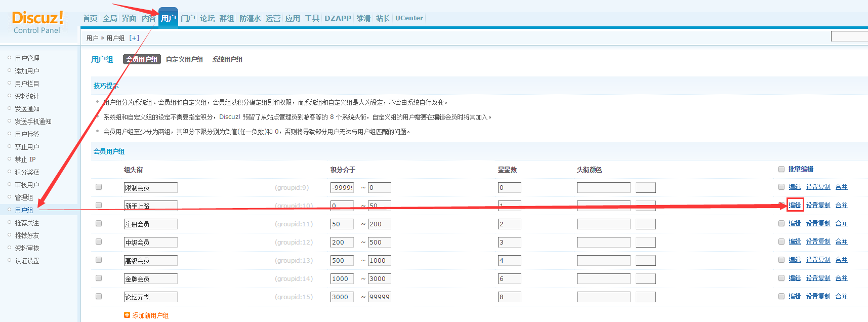
Task: Click the 星星数 field for 论坛元老
Action: 509,297
